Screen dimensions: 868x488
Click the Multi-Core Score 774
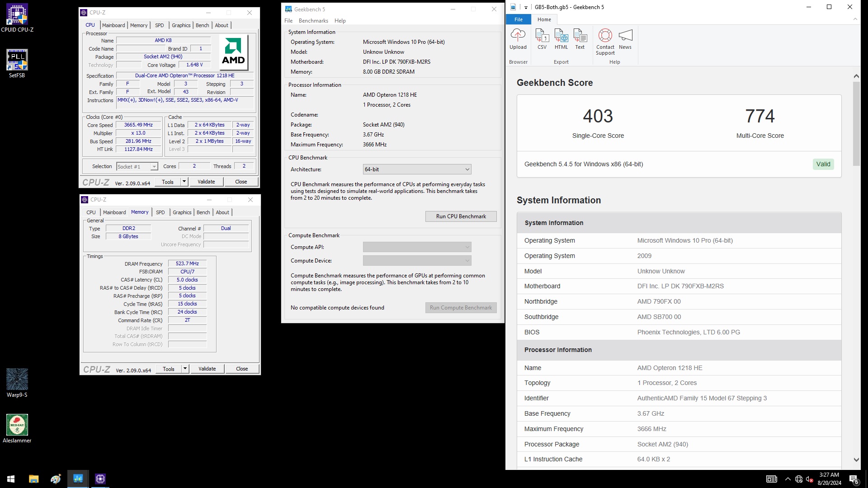(760, 117)
